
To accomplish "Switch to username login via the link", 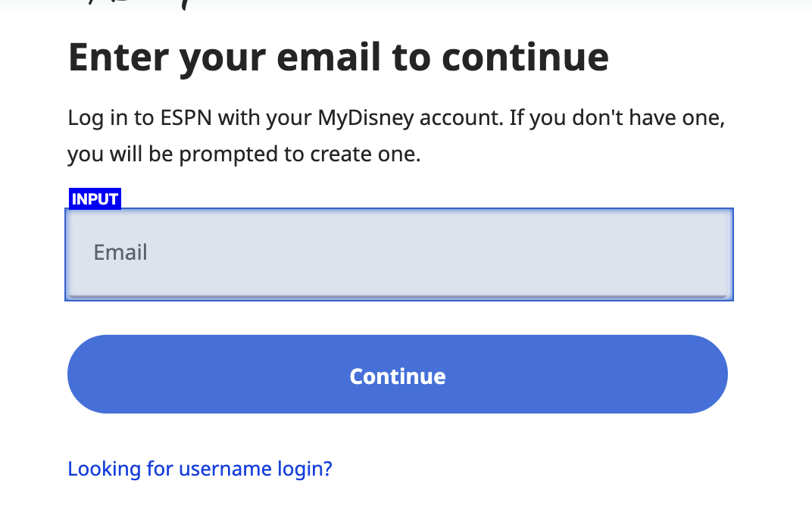I will point(200,469).
